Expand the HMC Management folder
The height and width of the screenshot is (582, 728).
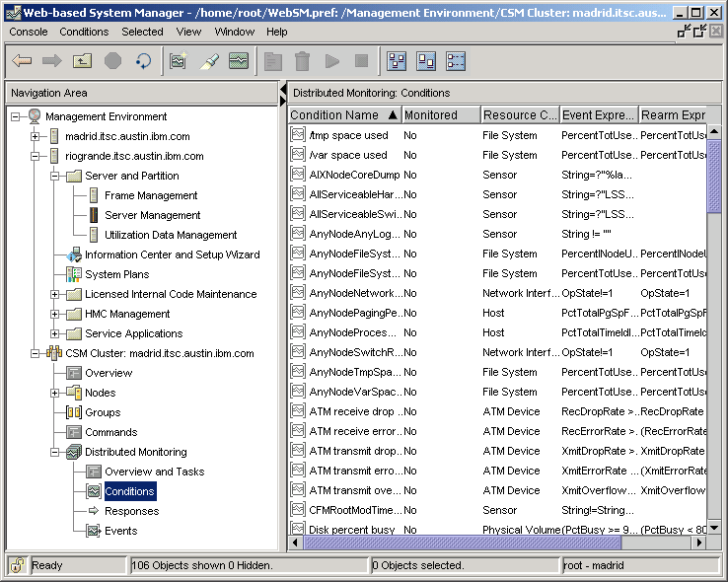point(55,314)
